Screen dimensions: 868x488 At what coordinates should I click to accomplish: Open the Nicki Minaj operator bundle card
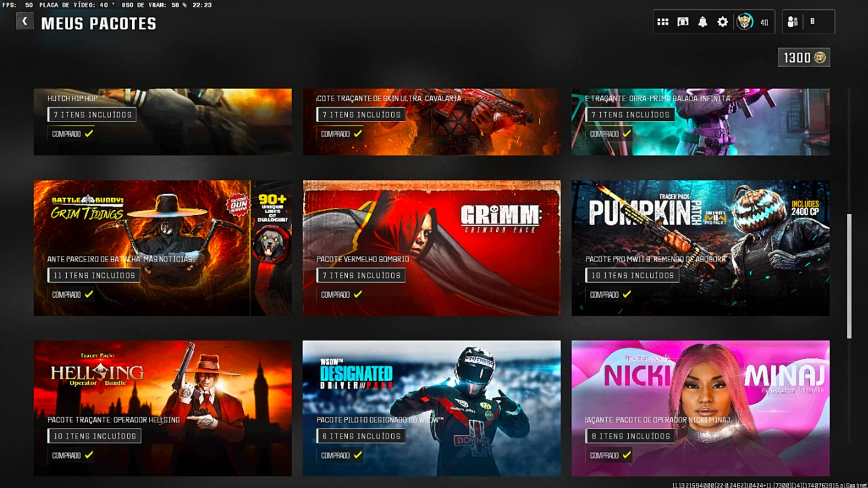[x=701, y=408]
